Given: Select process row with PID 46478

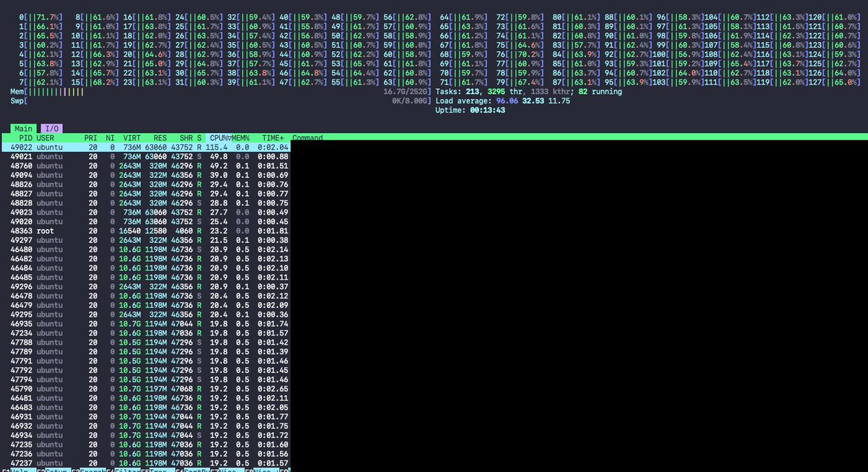Looking at the screenshot, I should 145,296.
